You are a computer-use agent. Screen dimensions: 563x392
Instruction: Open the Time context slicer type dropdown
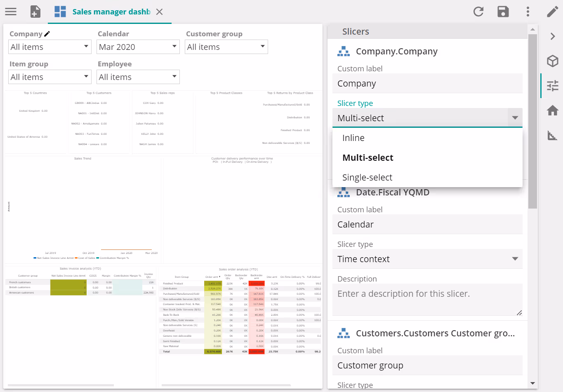click(427, 259)
